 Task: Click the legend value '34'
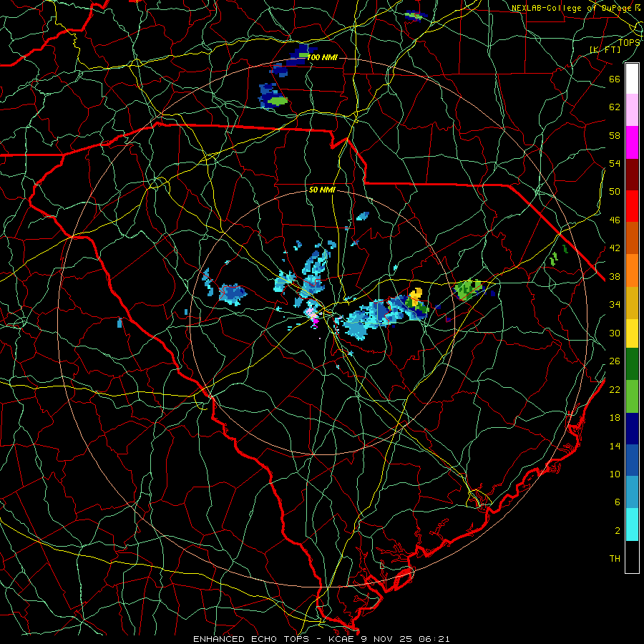[x=615, y=305]
